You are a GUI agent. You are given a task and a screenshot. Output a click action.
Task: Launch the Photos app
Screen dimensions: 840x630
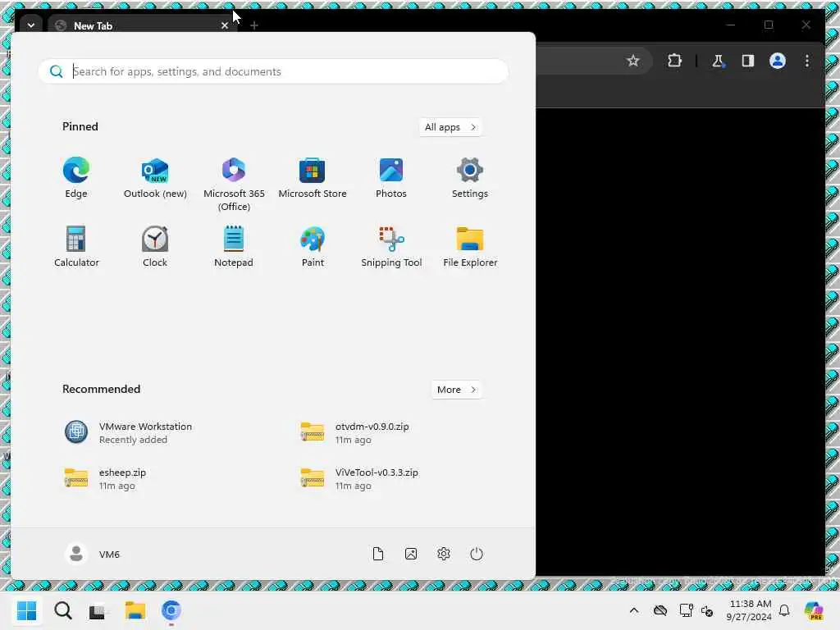(x=391, y=178)
